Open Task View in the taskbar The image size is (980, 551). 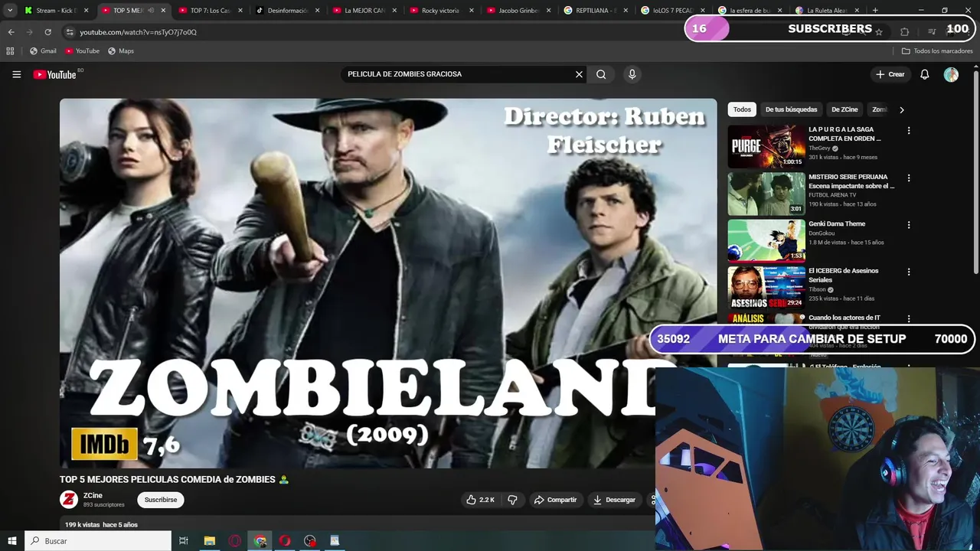pyautogui.click(x=184, y=541)
